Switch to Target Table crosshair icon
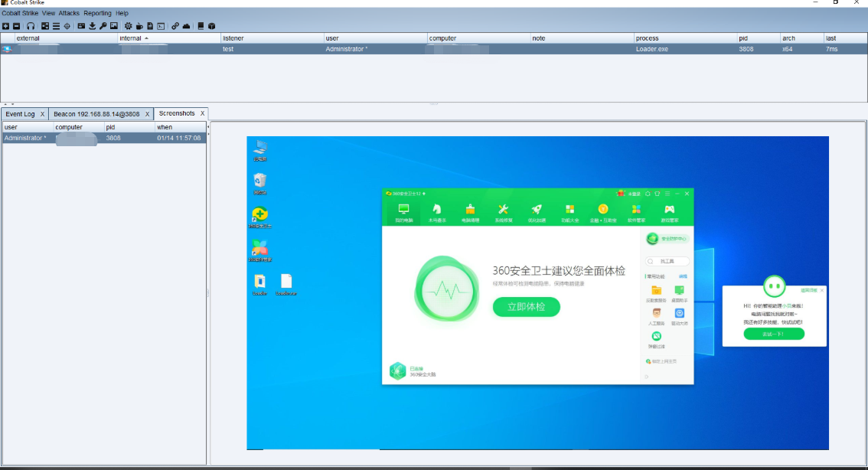Viewport: 868px width, 470px height. (x=67, y=26)
